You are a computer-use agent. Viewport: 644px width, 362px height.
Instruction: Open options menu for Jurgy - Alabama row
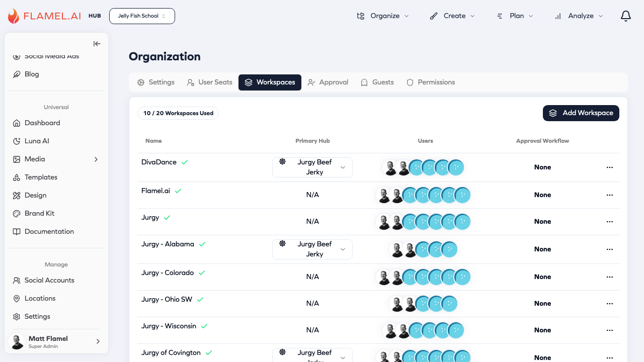click(x=610, y=249)
